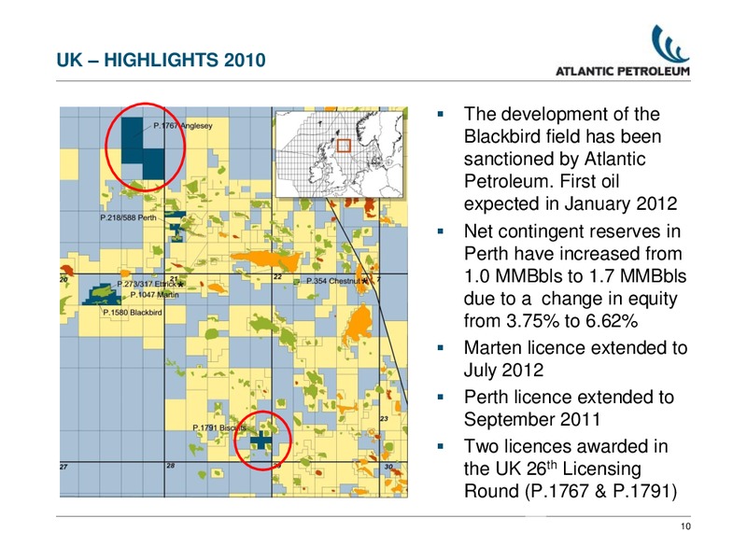The image size is (747, 560).
Task: Click the 'UK – HIGHLIGHTS 2010' title
Action: (161, 60)
